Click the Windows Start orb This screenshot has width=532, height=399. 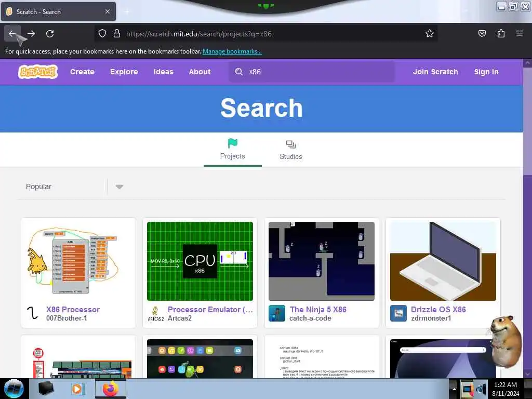click(14, 389)
